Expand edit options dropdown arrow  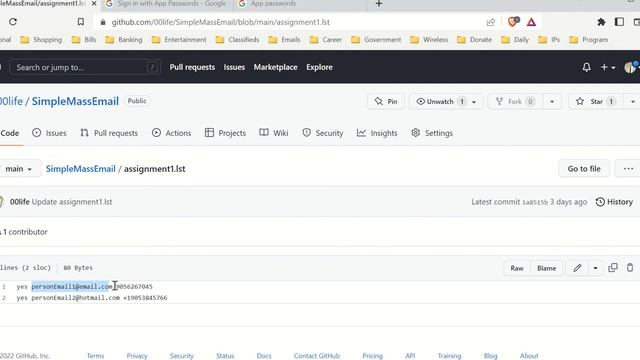[x=595, y=268]
